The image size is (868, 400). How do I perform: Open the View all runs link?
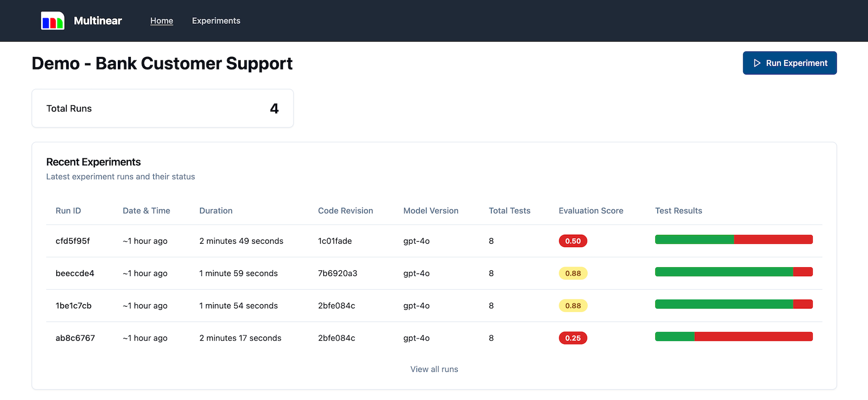(x=434, y=369)
